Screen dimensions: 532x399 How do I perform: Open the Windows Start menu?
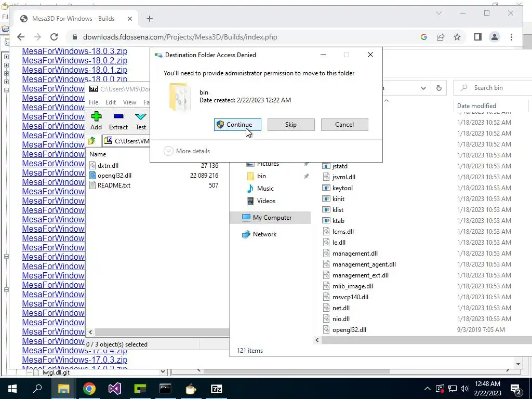pyautogui.click(x=12, y=389)
